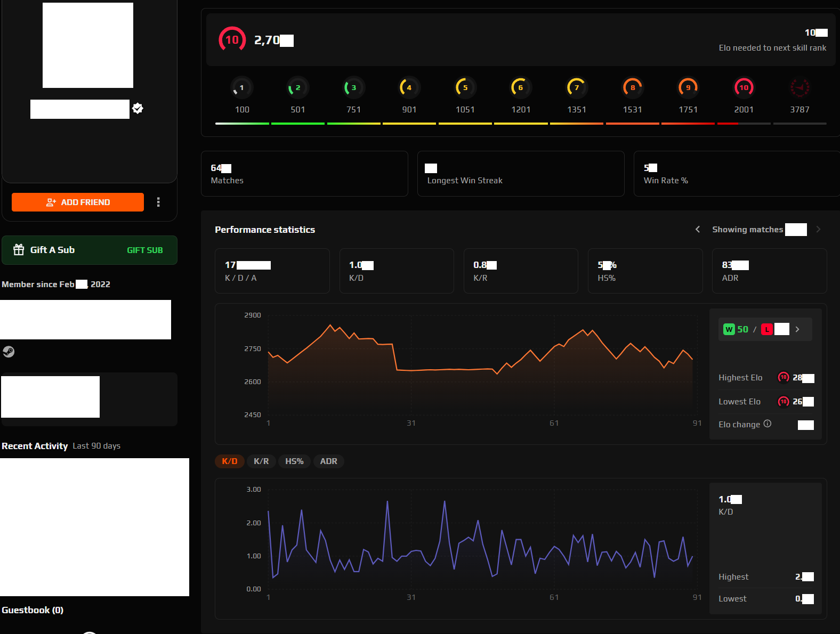Switch chart to HS% stat

[x=294, y=461]
